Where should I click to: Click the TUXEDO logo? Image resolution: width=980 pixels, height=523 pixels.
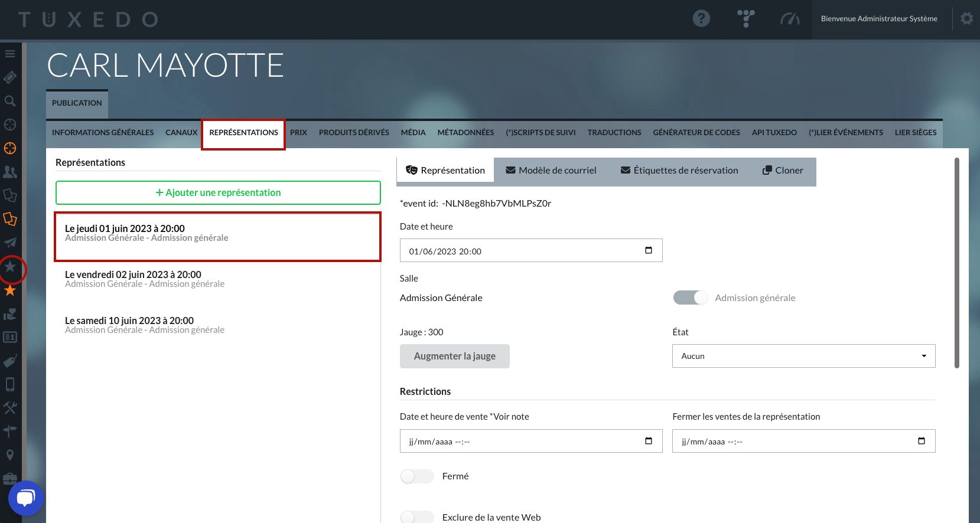coord(88,19)
